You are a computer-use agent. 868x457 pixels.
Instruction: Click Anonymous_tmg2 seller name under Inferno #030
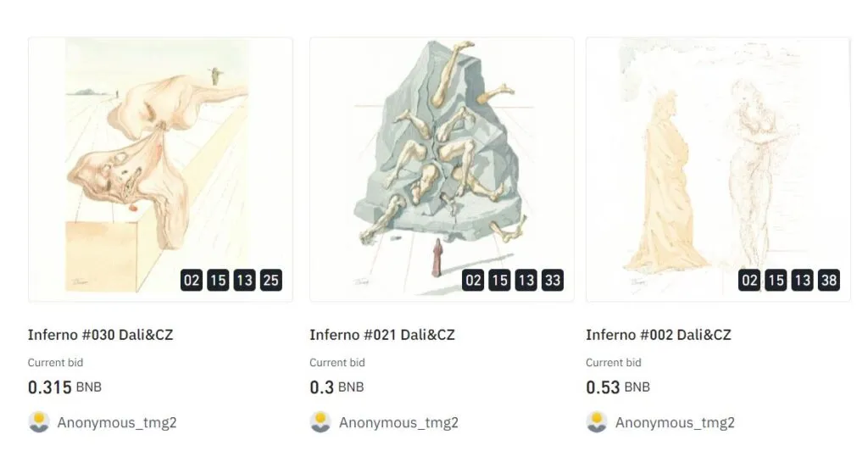click(117, 422)
